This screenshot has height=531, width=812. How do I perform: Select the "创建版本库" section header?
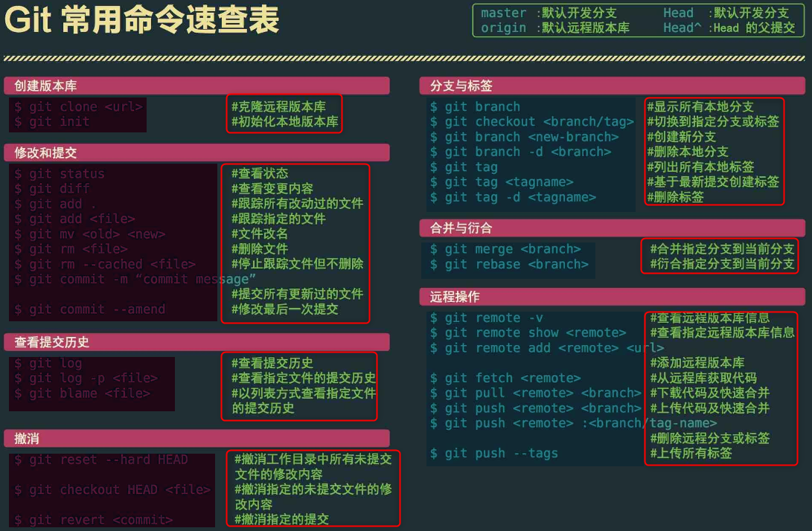tap(196, 86)
